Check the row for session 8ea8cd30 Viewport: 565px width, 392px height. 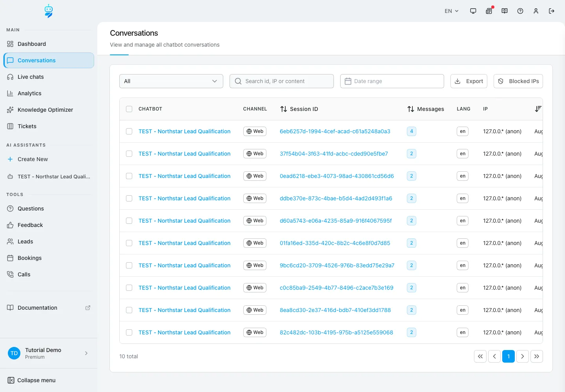[x=129, y=310]
